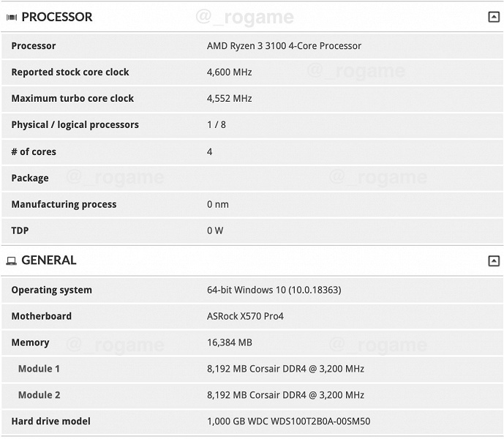Click the Module 1 memory row
This screenshot has height=439, width=504.
[39, 369]
